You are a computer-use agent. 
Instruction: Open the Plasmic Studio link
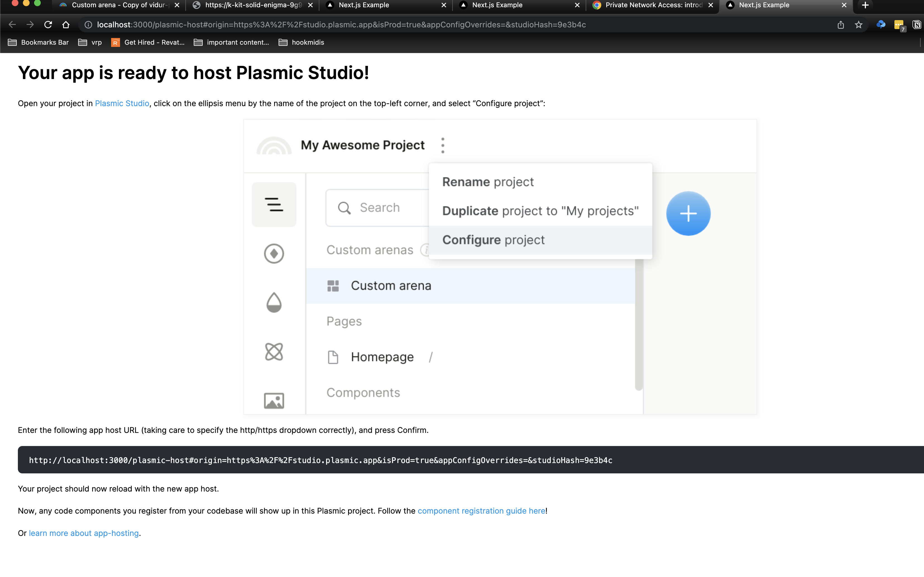point(122,103)
